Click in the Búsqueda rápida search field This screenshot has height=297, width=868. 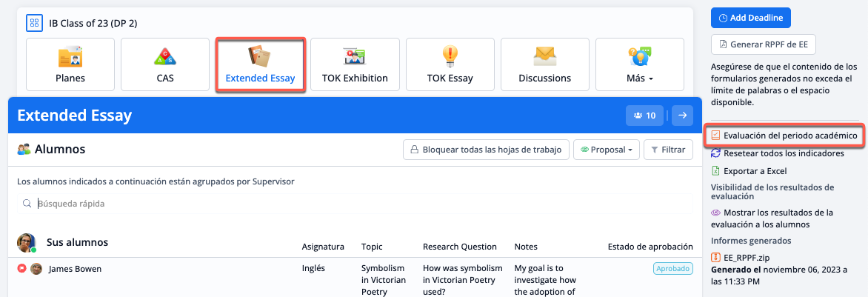(355, 203)
